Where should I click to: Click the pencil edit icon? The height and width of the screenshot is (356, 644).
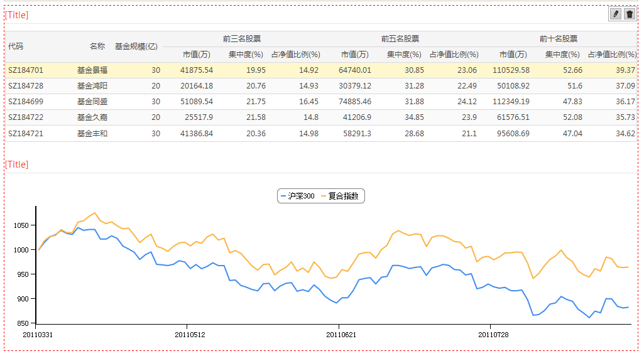coord(616,14)
